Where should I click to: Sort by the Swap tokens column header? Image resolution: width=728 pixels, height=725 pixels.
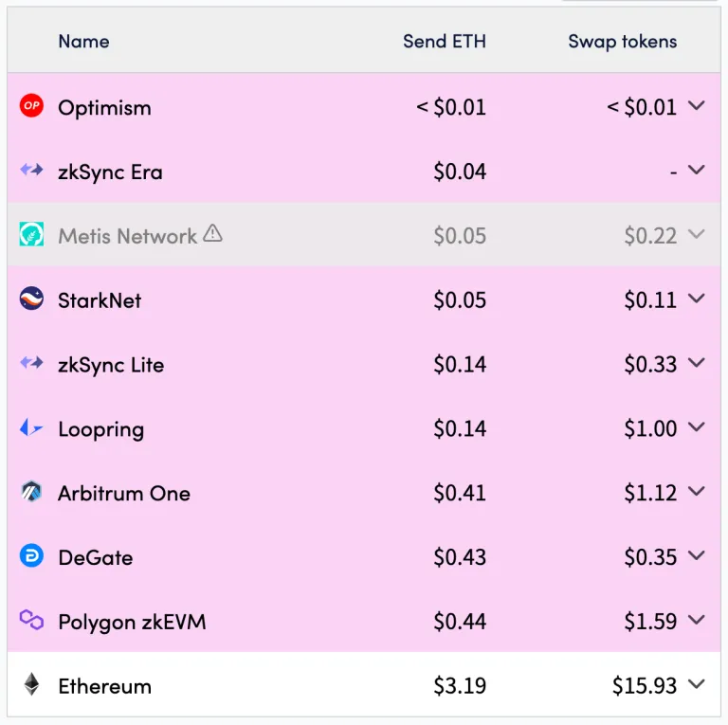(622, 42)
